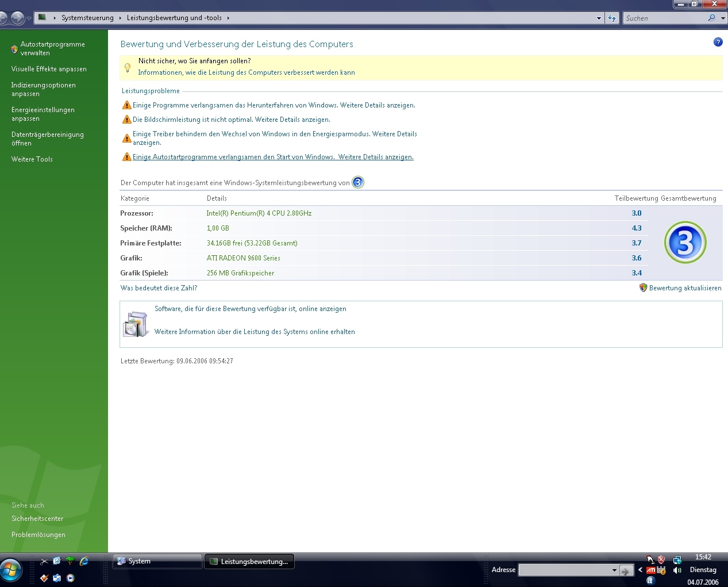Screen dimensions: 728x587
Task: Open the scissors tool in Quick Launch
Action: pos(44,561)
